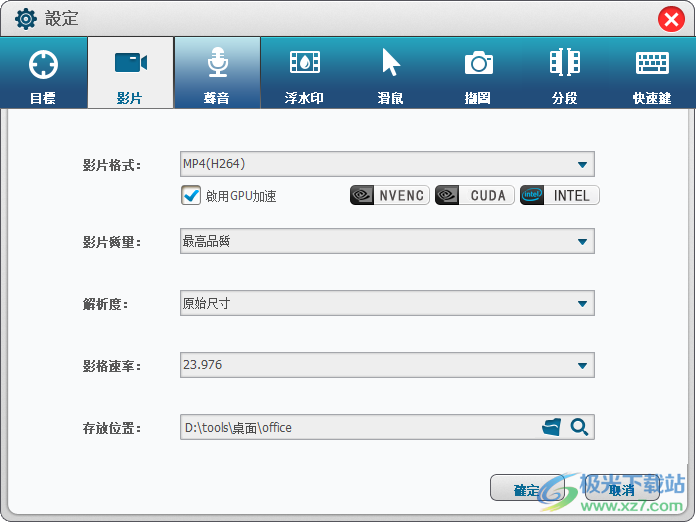Screen dimensions: 696x522
Task: Switch to the 分段 segment tab
Action: 565,73
